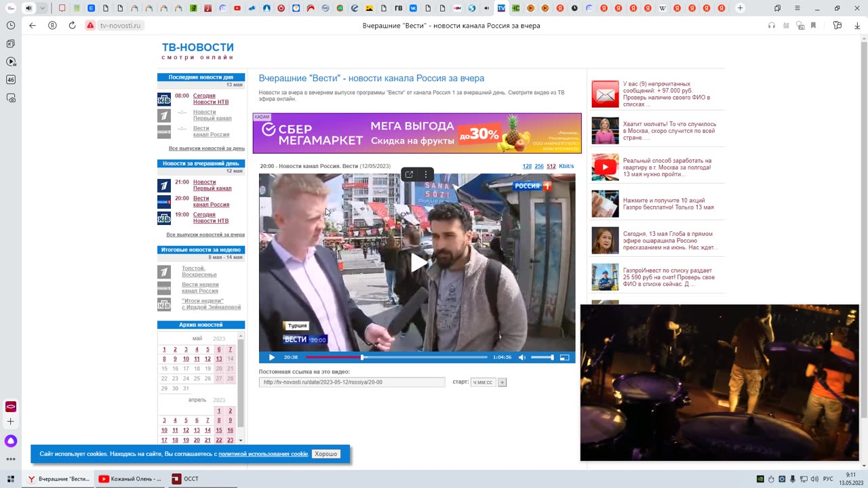Click the permanent video link field
868x488 pixels.
point(352,382)
